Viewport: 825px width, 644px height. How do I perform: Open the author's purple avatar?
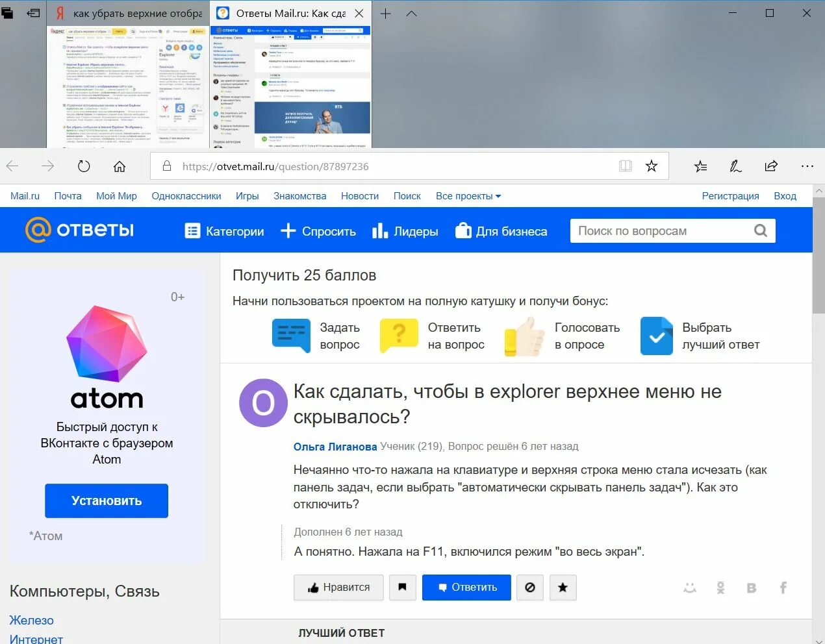pyautogui.click(x=263, y=403)
